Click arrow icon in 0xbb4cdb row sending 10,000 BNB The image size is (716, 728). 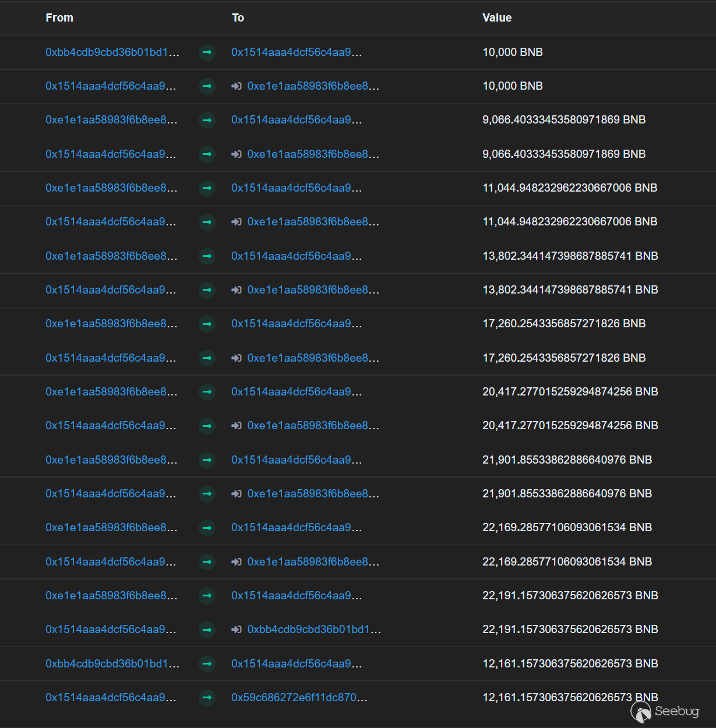[x=207, y=52]
